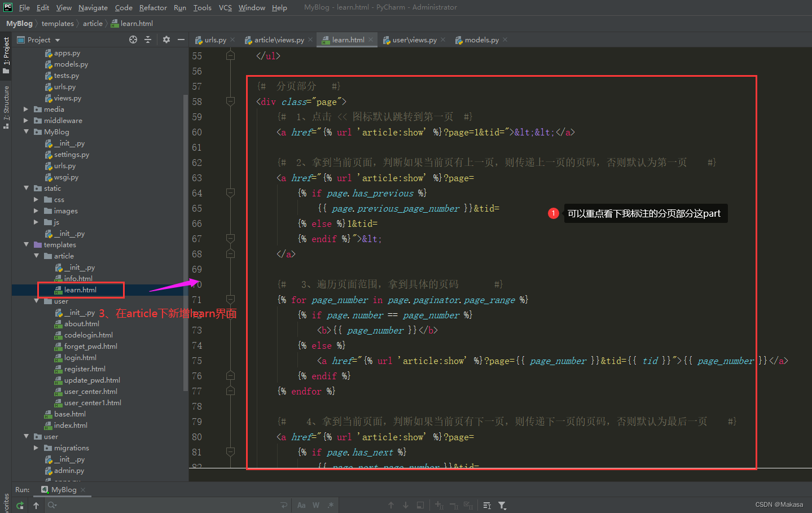Click the filter funnel icon in Run panel

tap(502, 505)
